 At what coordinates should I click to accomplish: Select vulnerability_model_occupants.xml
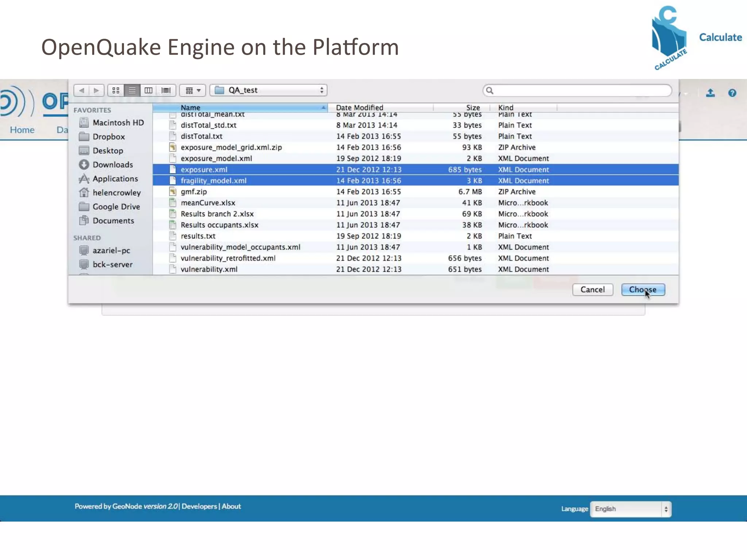pos(415,247)
